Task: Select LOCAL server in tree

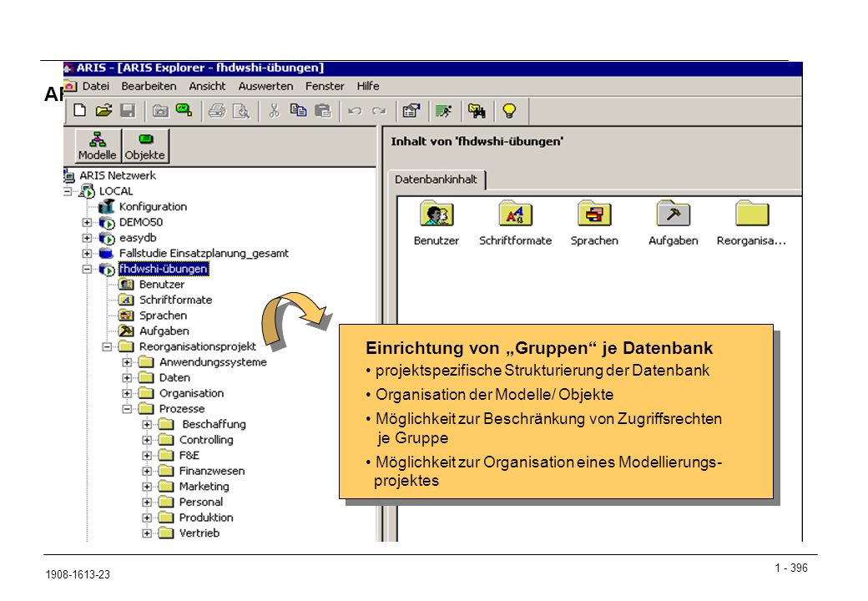Action: click(x=116, y=191)
